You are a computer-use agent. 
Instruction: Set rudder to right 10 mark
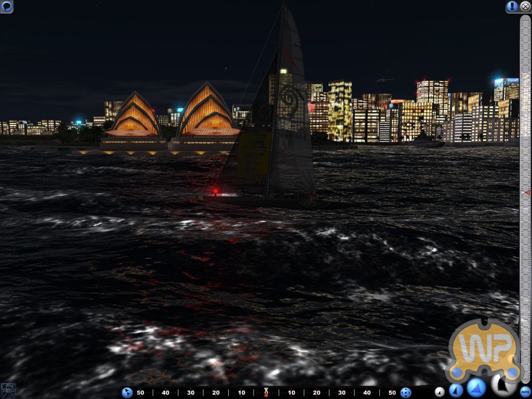point(291,393)
